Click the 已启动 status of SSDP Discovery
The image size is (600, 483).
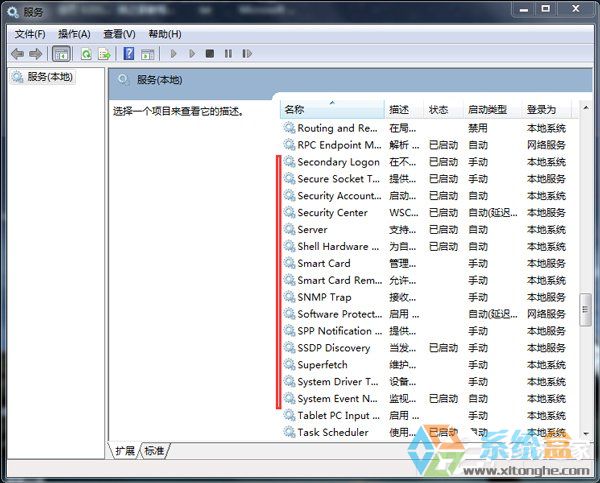[x=443, y=348]
